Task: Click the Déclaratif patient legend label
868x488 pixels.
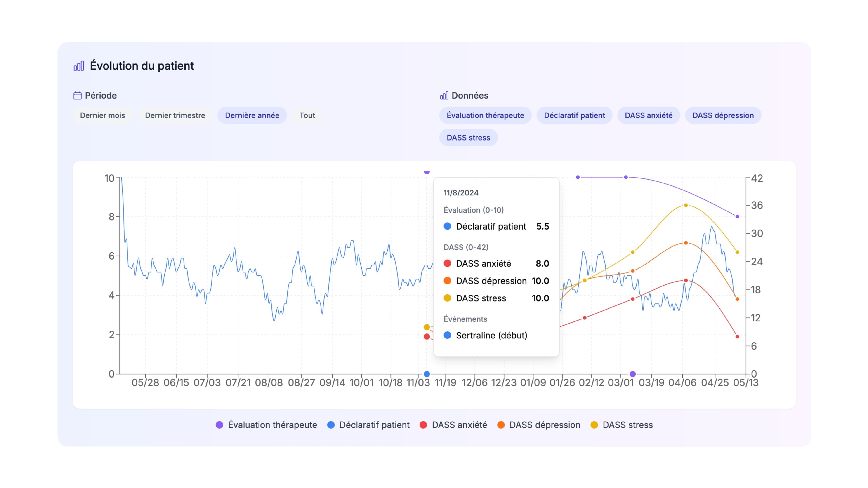Action: pos(374,425)
